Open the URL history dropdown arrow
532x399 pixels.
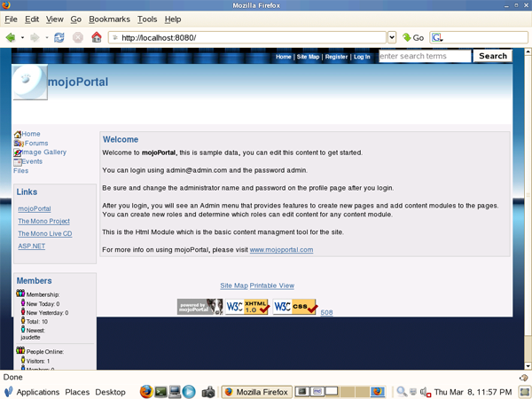(392, 37)
